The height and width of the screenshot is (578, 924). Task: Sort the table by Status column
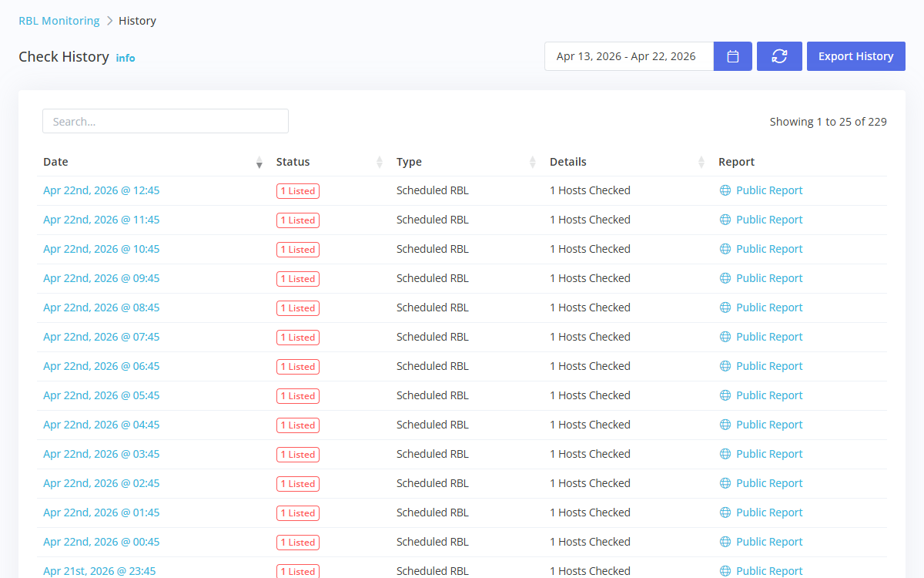coord(379,163)
